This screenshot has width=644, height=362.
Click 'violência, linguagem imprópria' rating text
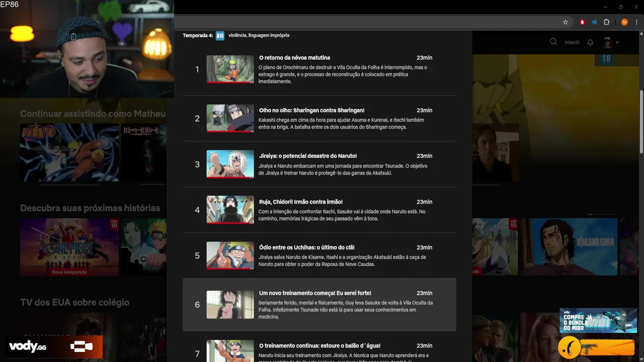click(x=259, y=36)
